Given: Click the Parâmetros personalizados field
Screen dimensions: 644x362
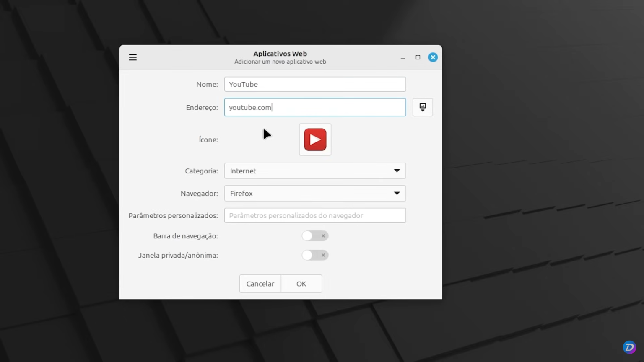Looking at the screenshot, I should (x=315, y=215).
